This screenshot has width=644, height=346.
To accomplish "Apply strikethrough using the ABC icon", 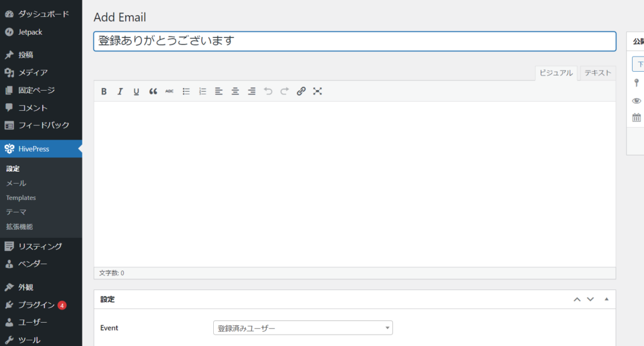I will tap(169, 91).
